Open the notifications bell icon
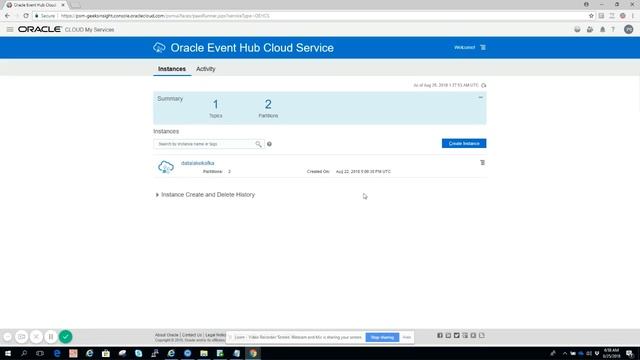The width and height of the screenshot is (640, 360). click(602, 29)
